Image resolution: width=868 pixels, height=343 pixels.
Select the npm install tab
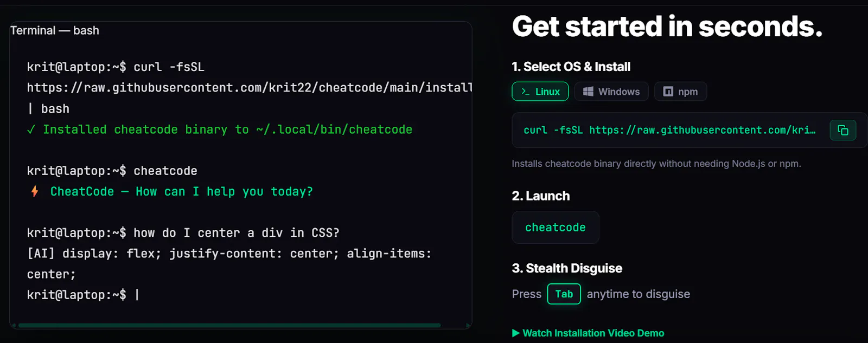(680, 92)
